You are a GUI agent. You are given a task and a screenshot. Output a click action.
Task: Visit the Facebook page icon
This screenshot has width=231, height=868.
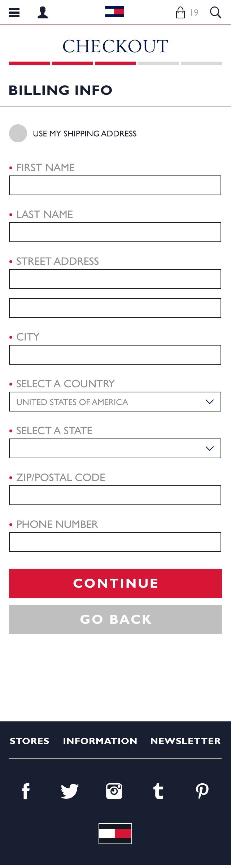26,791
